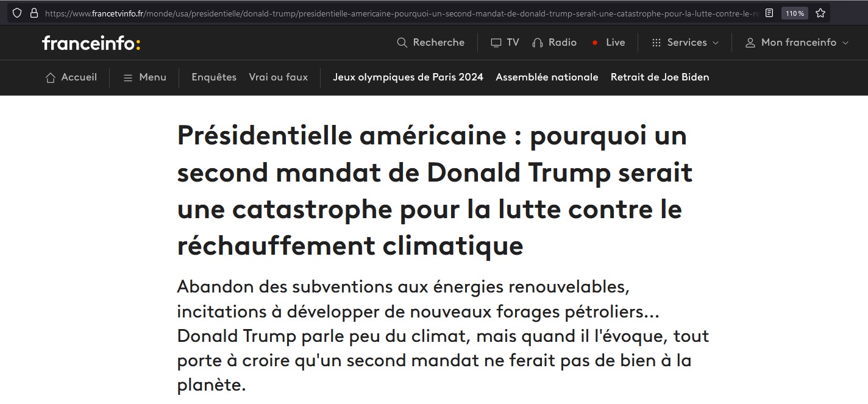Go to Accueil home page
Screen dimensions: 868x404
coord(71,77)
